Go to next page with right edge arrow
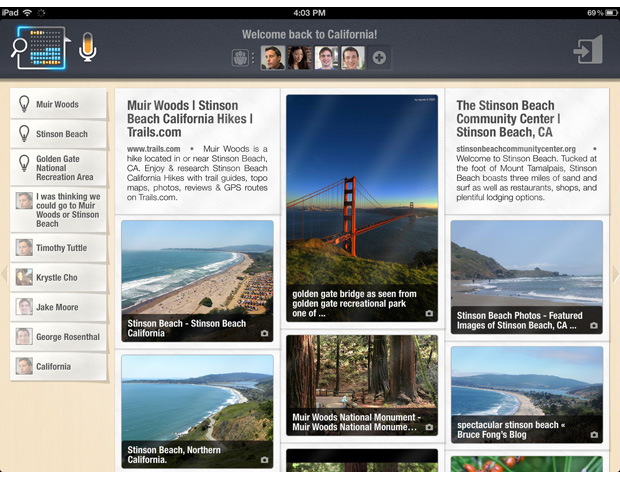The height and width of the screenshot is (480, 620). coord(615,274)
